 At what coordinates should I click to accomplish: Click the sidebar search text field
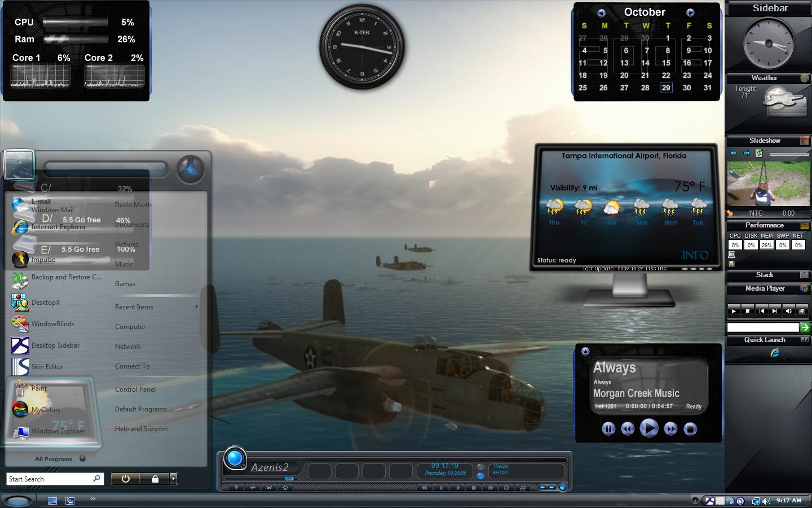click(x=763, y=327)
